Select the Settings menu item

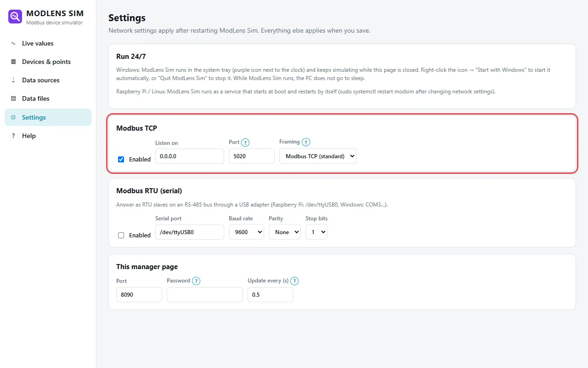(48, 117)
